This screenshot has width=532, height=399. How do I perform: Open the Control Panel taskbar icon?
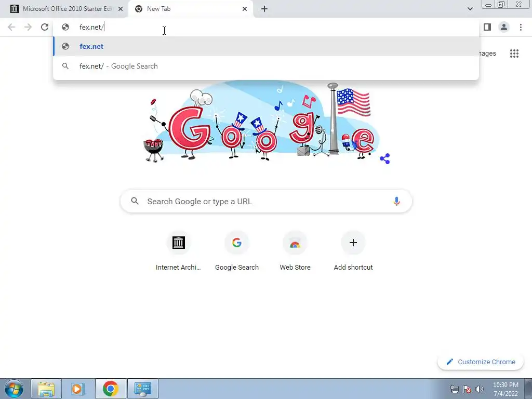coord(142,389)
